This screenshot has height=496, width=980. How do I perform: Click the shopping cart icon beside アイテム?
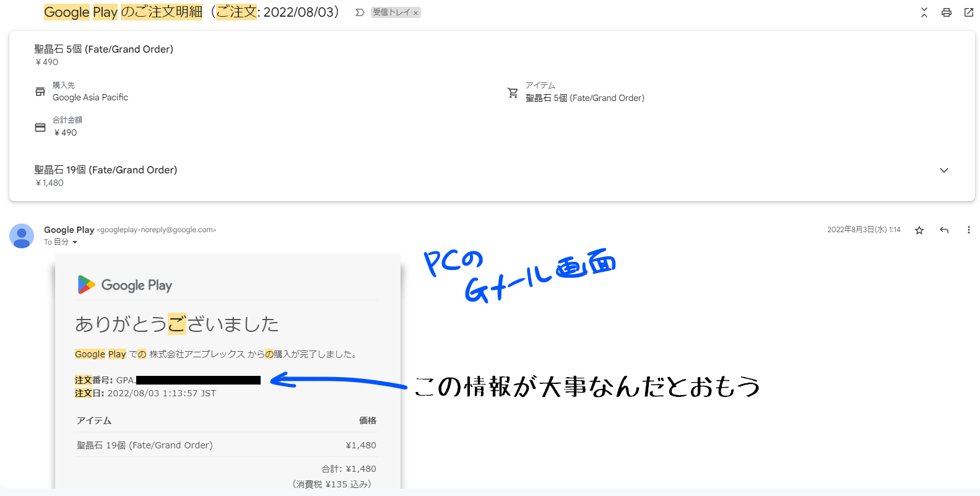tap(513, 92)
